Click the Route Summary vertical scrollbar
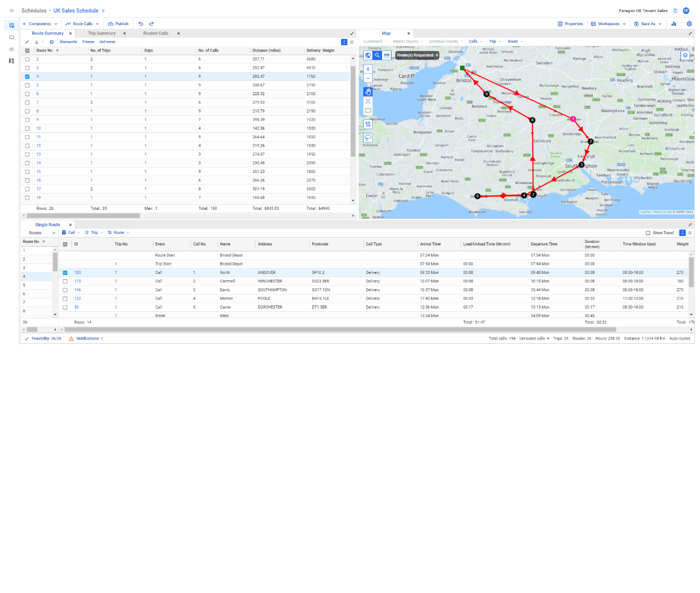Screen dimensions: 700x593 click(353, 111)
